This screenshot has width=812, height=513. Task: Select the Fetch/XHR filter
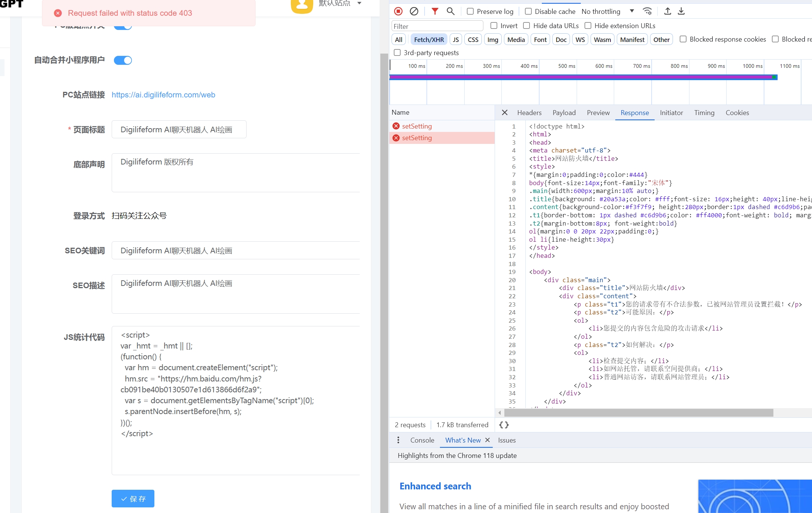pos(429,39)
